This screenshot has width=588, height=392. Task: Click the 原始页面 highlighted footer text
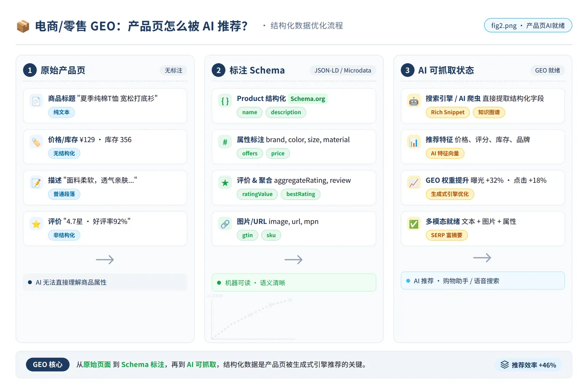tap(97, 365)
